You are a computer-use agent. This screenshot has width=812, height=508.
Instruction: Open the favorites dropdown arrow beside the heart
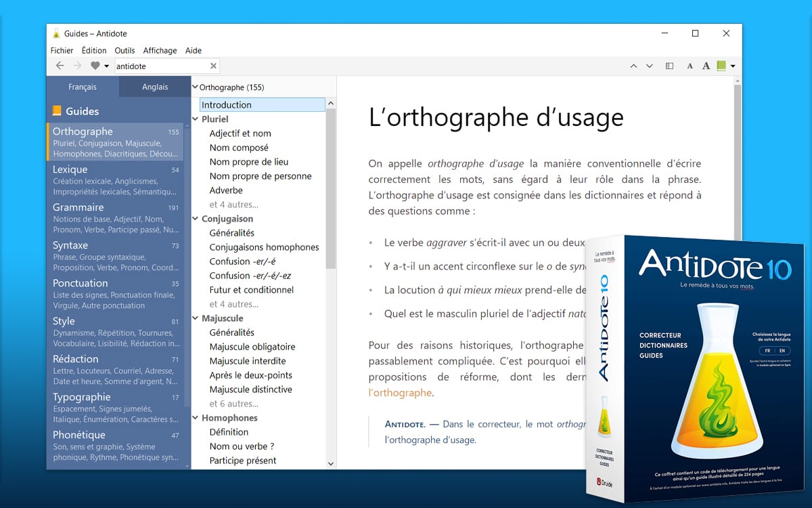tap(106, 66)
